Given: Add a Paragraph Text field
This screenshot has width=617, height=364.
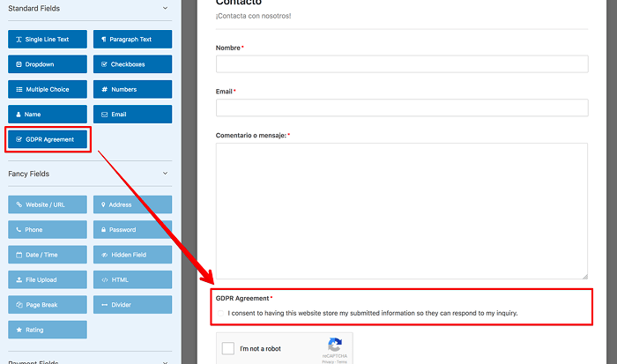Looking at the screenshot, I should pyautogui.click(x=132, y=40).
